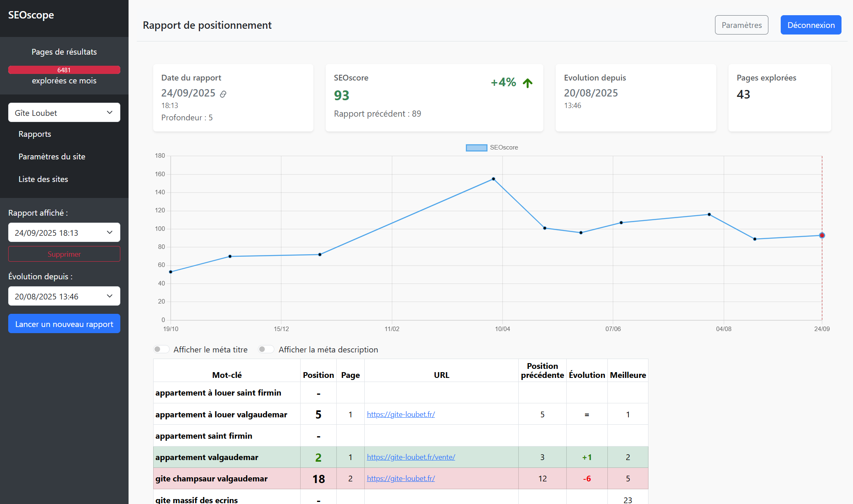Click the red 6481 pages progress bar

pyautogui.click(x=64, y=70)
